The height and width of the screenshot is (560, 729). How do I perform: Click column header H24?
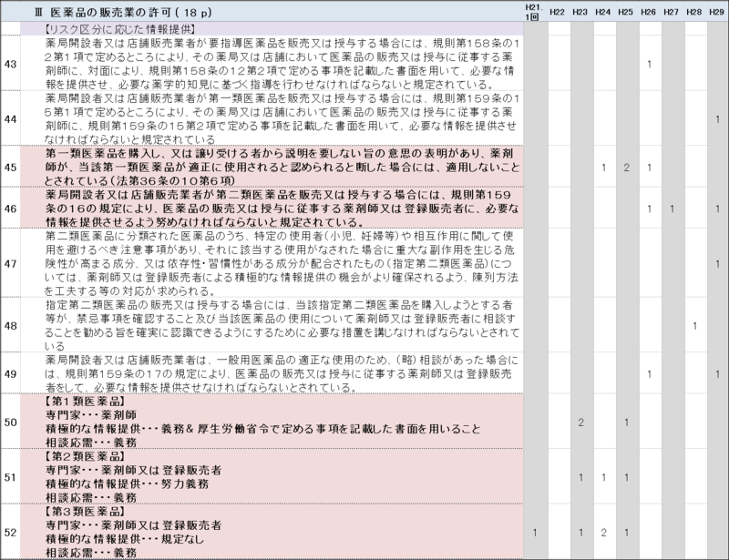tap(602, 12)
